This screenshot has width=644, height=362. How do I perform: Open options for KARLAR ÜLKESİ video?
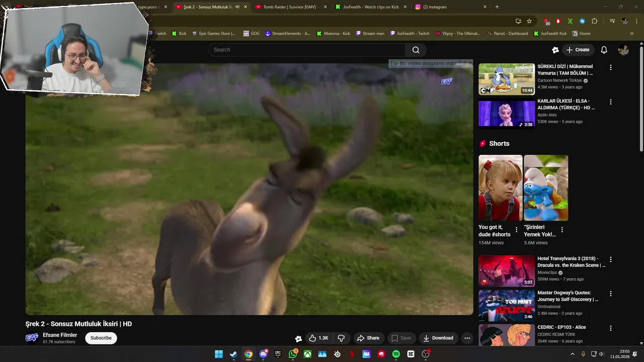(611, 102)
